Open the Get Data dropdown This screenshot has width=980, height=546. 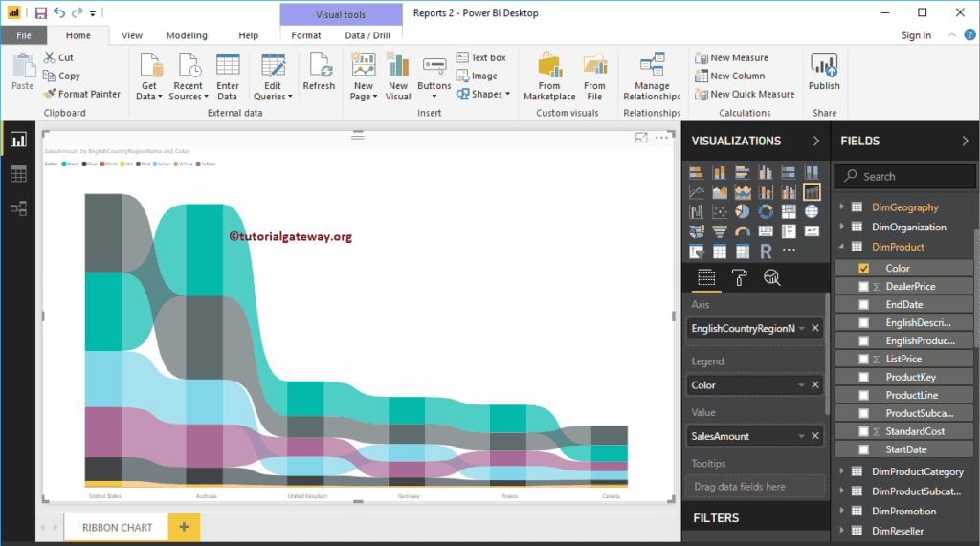coord(148,76)
